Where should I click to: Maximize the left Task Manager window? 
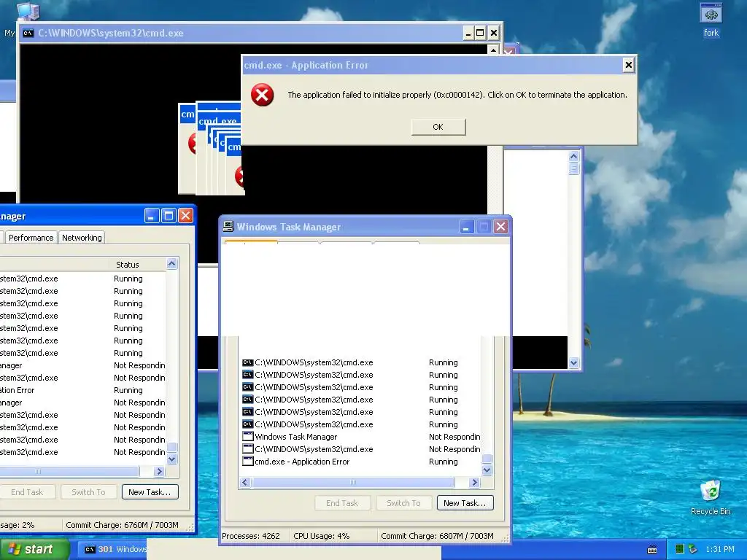point(169,216)
